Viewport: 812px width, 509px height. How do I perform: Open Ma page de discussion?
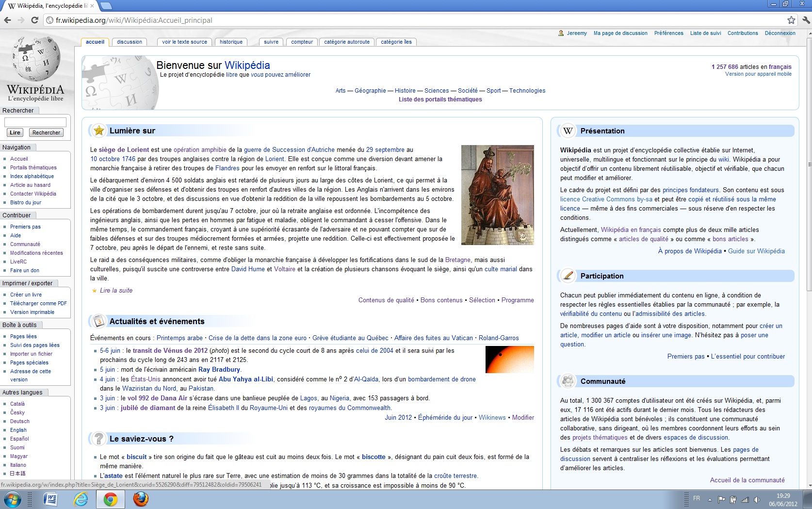click(x=620, y=33)
